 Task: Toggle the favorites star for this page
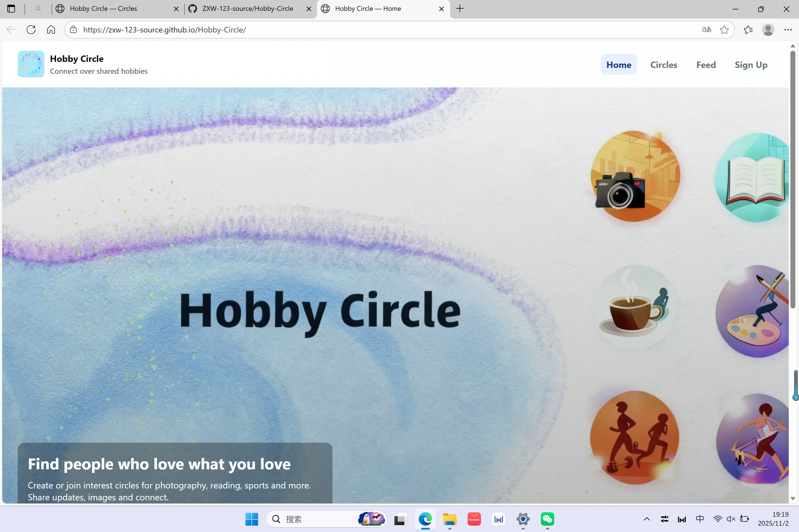(x=724, y=29)
